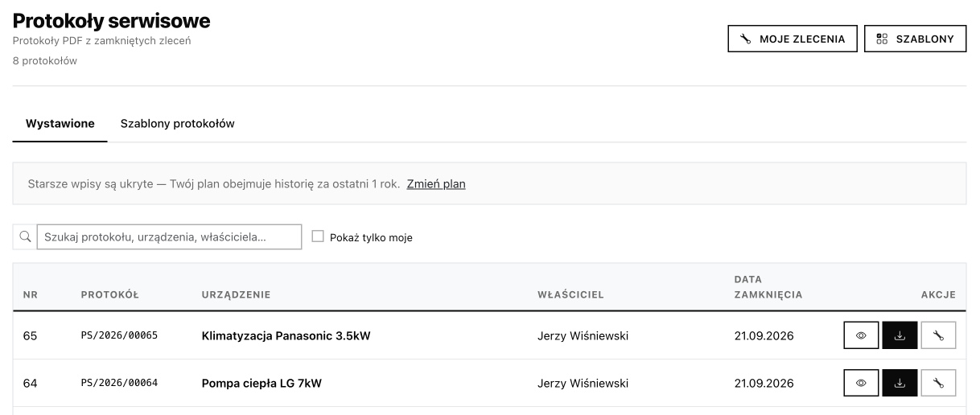Viewport: 980px width, 415px height.
Task: Open service order for PS/2026/00064 wrench icon
Action: coord(937,383)
